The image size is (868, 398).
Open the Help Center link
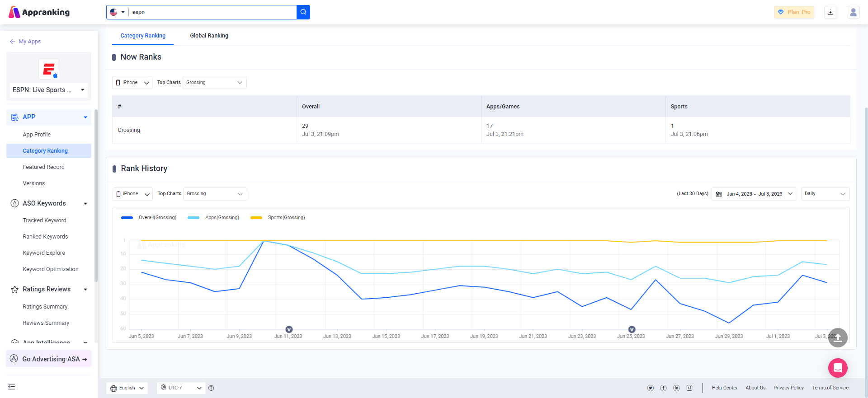pos(725,388)
